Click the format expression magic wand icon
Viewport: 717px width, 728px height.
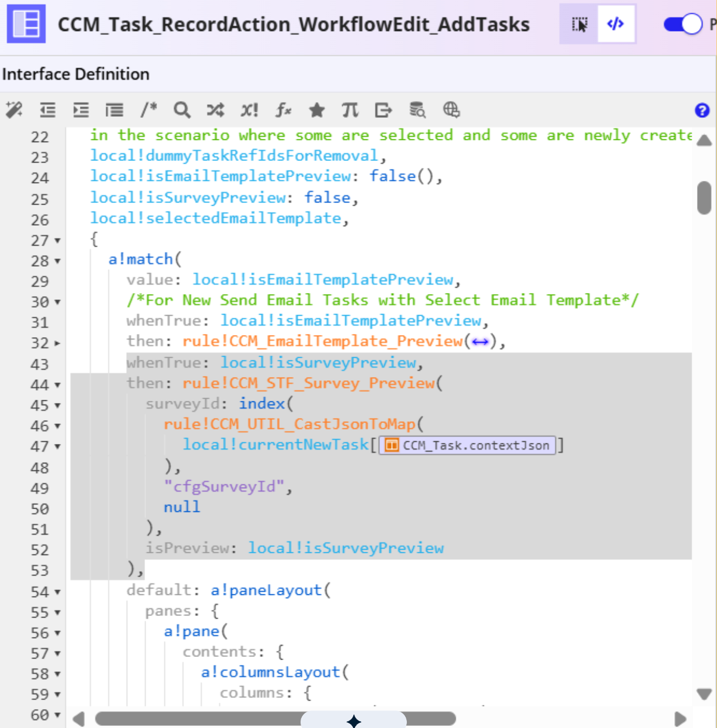pos(14,110)
